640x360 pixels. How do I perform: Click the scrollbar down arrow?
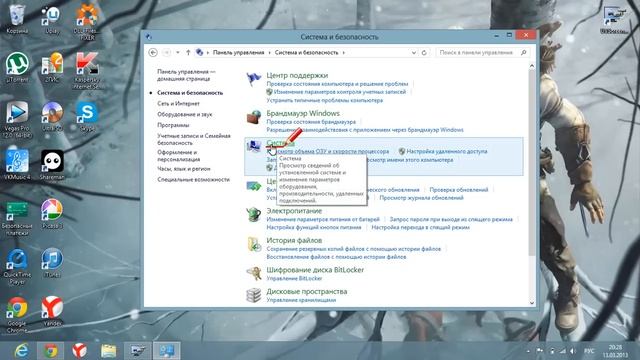[531, 302]
